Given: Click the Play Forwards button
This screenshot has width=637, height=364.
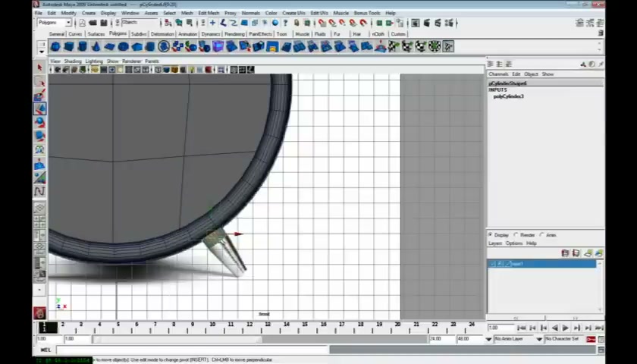Looking at the screenshot, I should pyautogui.click(x=566, y=328).
